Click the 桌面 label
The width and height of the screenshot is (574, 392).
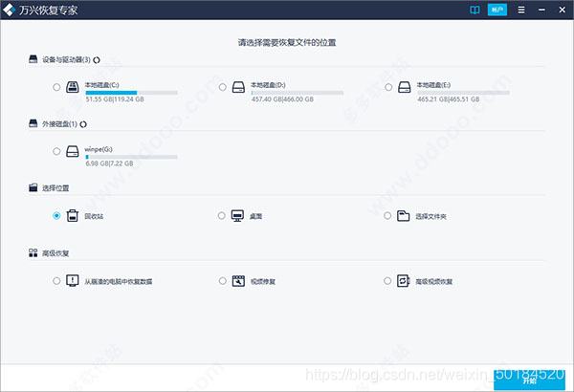pos(255,216)
